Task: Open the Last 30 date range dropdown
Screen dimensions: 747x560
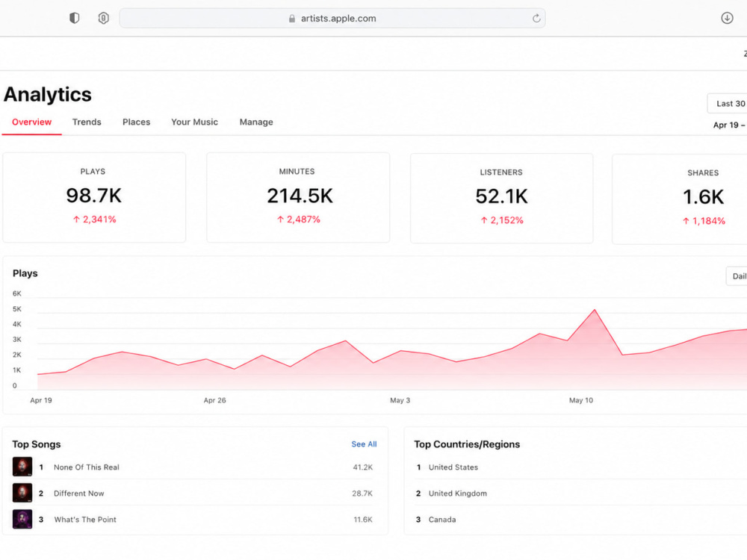Action: tap(728, 103)
